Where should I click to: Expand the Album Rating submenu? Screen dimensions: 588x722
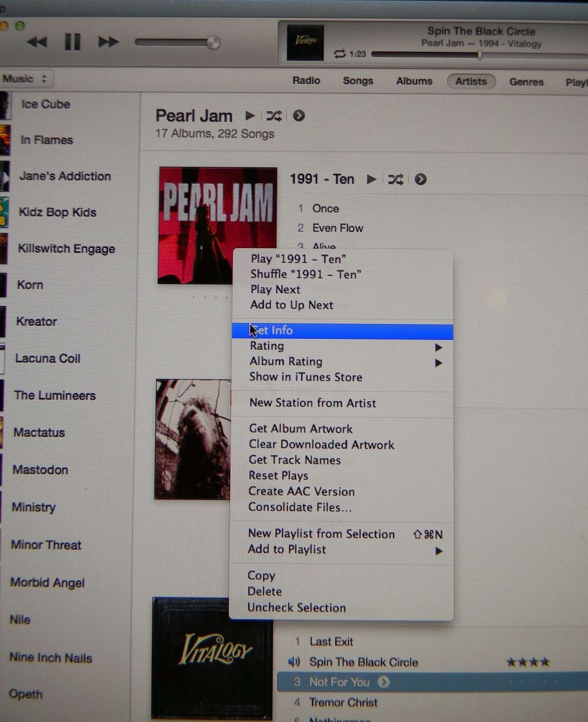(342, 362)
